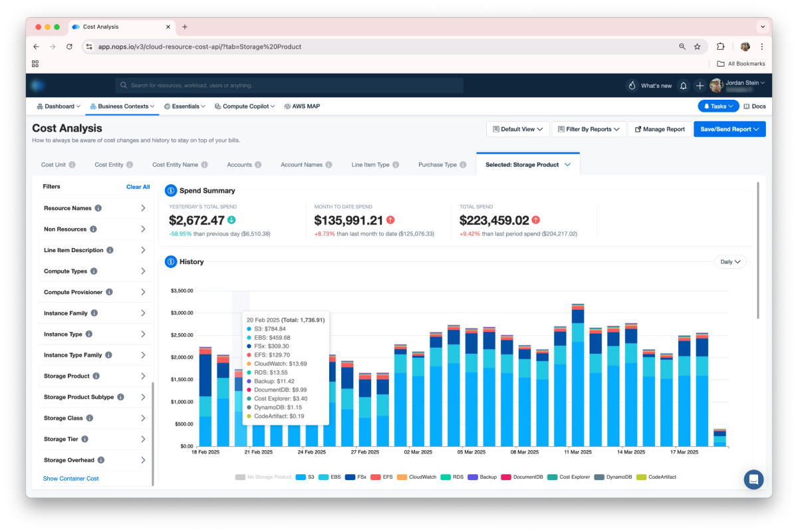Screen dimensions: 798x532
Task: Click the info icon next to Accounts
Action: click(257, 165)
